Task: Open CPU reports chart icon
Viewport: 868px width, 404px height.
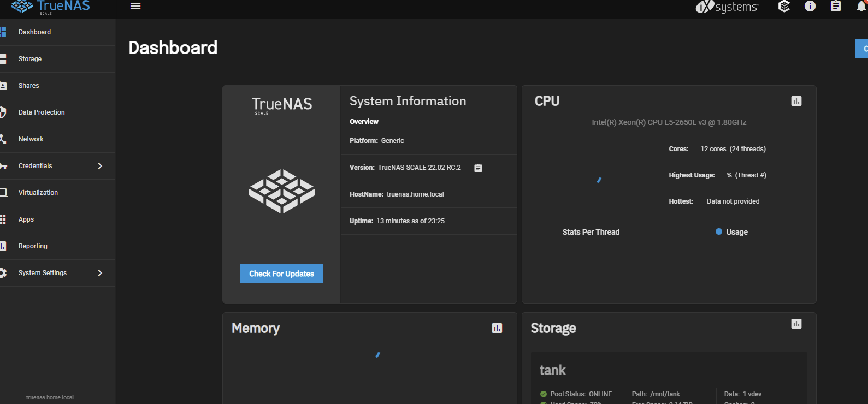Action: click(796, 101)
